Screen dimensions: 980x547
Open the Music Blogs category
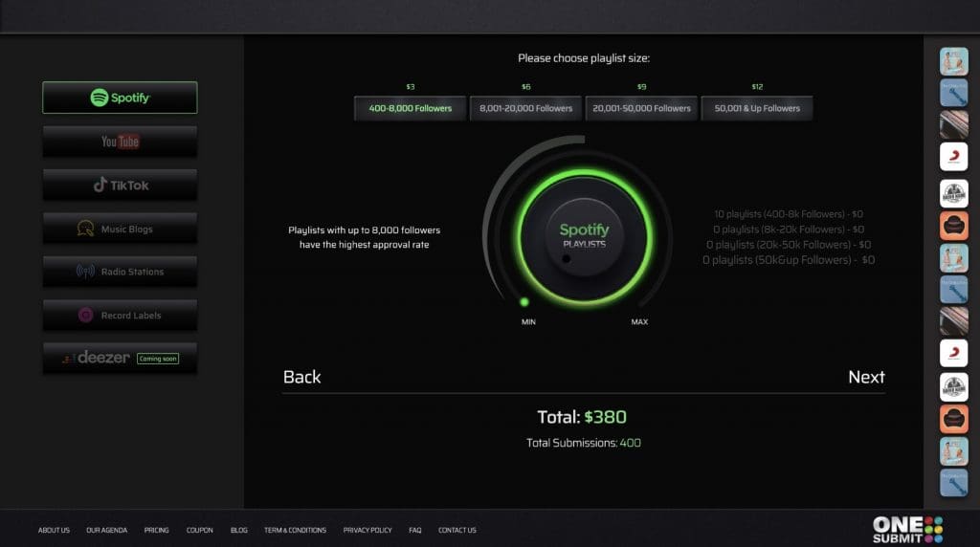120,229
